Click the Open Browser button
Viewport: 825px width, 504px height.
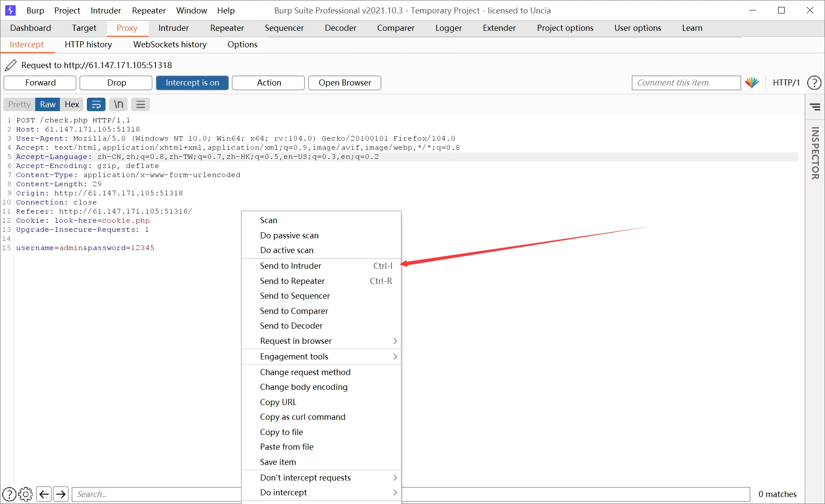345,82
